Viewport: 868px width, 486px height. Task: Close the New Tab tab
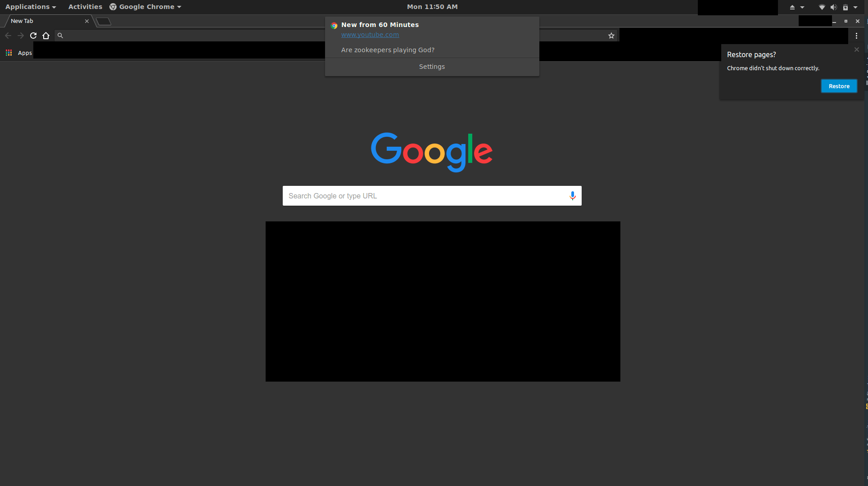pyautogui.click(x=87, y=21)
